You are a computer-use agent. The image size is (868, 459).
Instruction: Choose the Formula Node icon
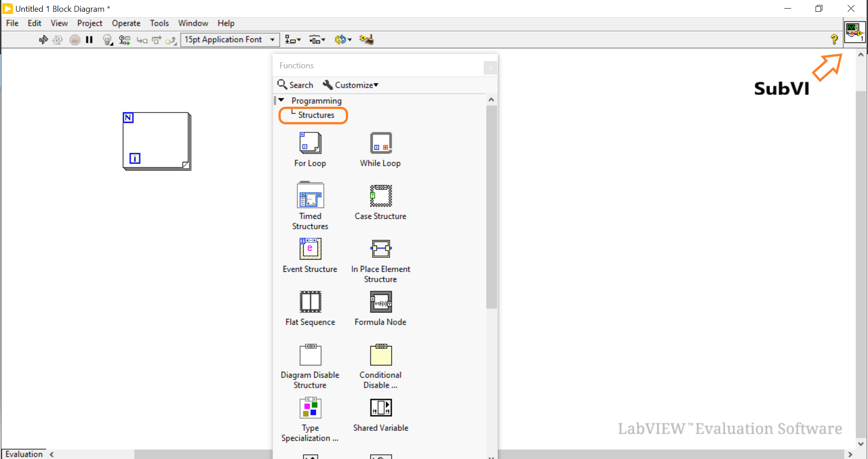point(381,302)
